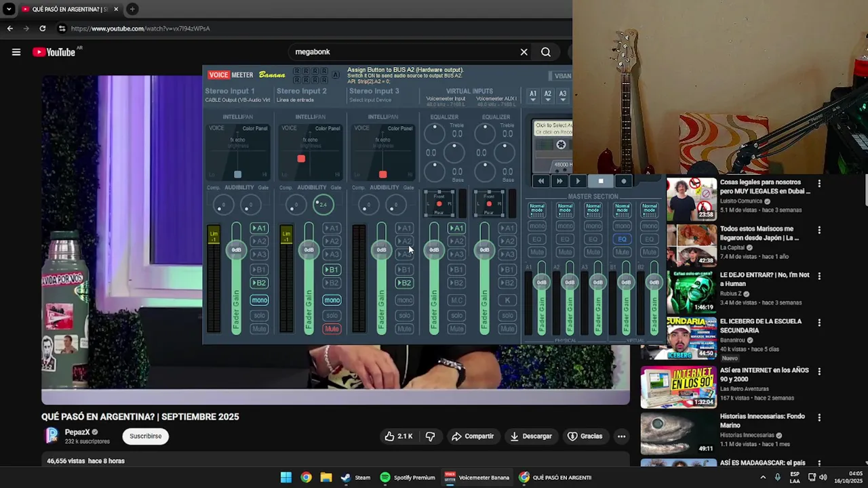Open File Explorer from the taskbar

click(326, 477)
